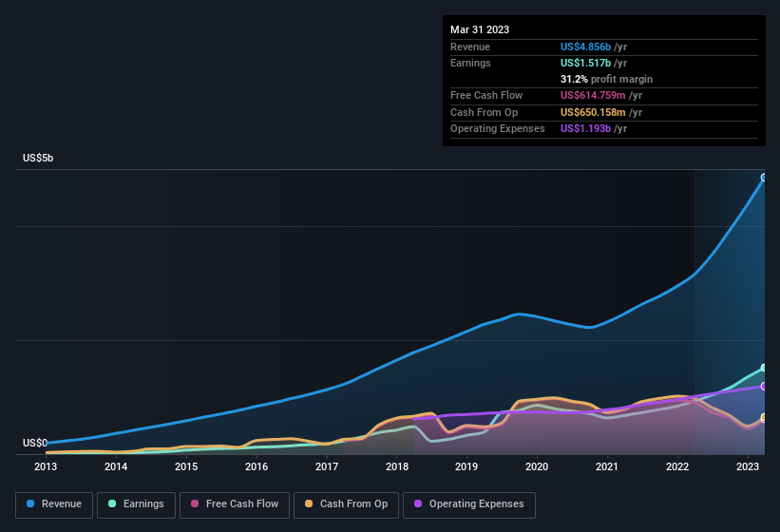Click the Operating Expenses row label in the tooltip
Image resolution: width=780 pixels, height=532 pixels.
[498, 129]
